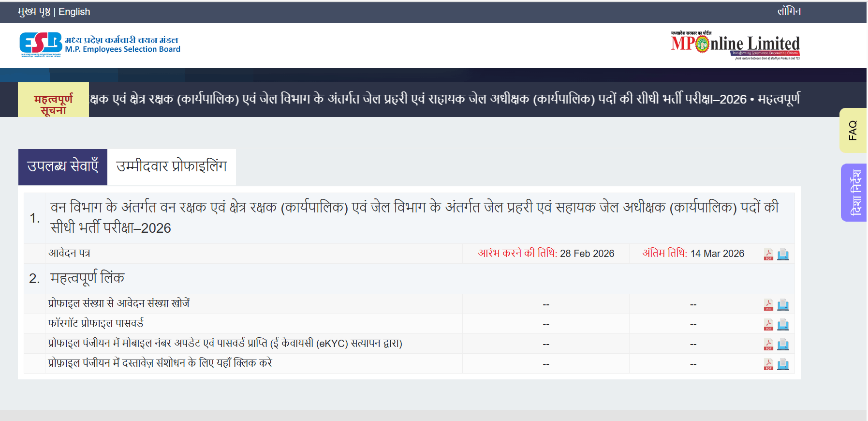
Task: Click form icon for प्रोफाइल संख्या से आवेदन संख्या खोजें
Action: coord(783,304)
